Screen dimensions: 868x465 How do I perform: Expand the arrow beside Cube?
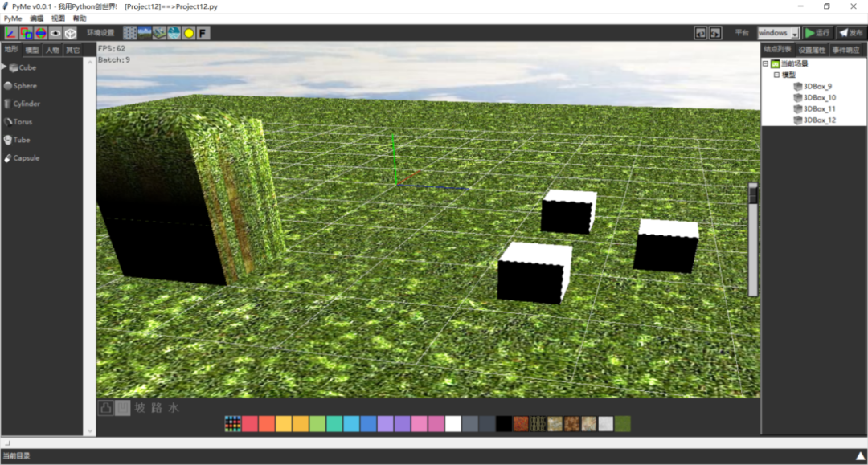[x=4, y=67]
